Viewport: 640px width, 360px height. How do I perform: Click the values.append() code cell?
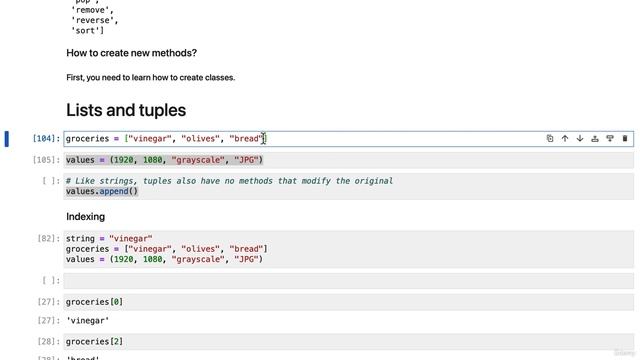pyautogui.click(x=349, y=186)
